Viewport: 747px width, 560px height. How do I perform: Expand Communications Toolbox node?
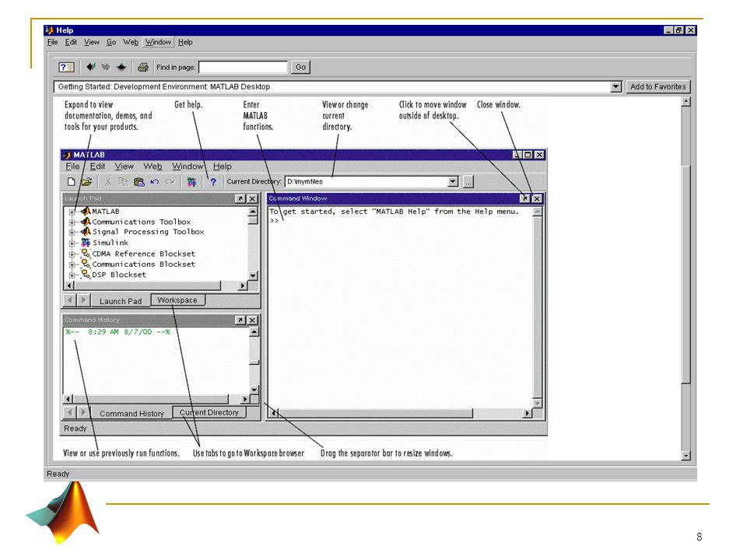pyautogui.click(x=72, y=222)
